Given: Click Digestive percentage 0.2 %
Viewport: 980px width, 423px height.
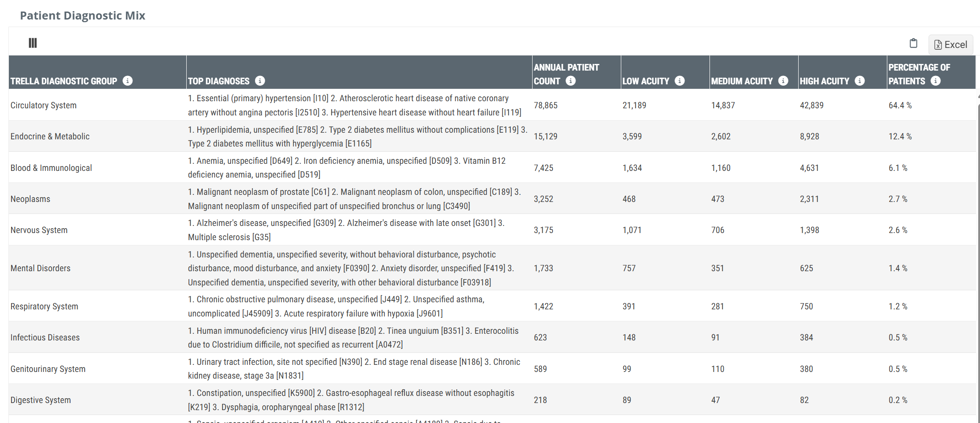Looking at the screenshot, I should coord(898,400).
